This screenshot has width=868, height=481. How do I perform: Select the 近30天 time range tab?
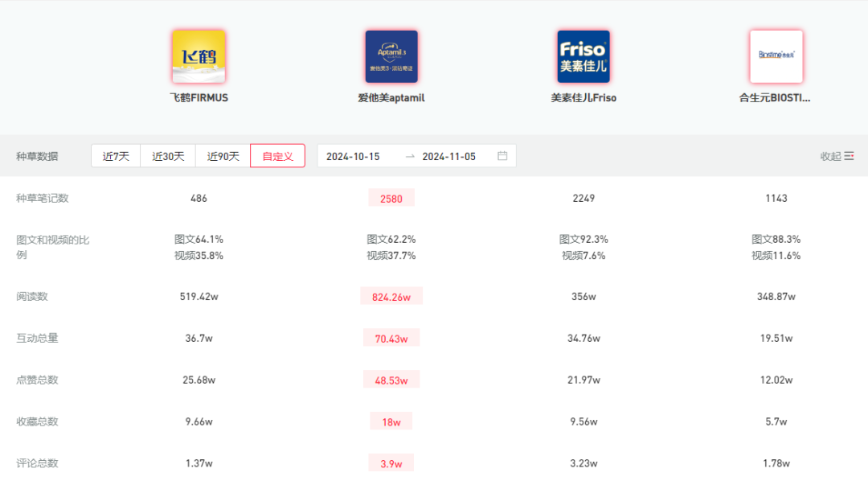[x=168, y=156]
